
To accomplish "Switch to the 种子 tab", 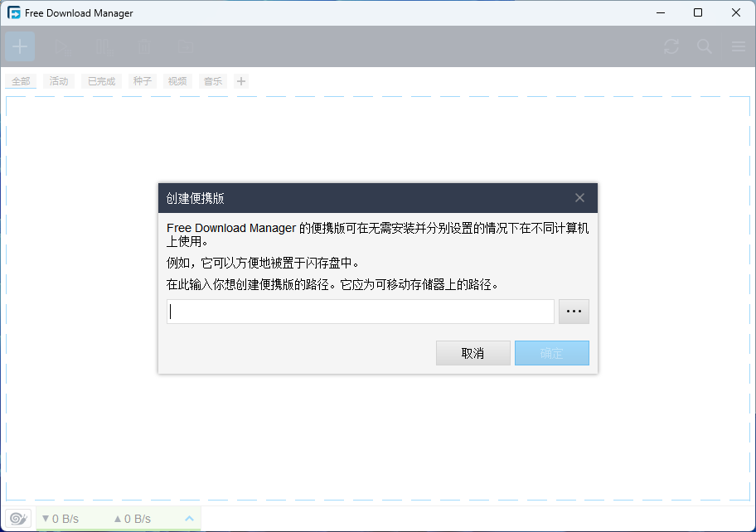I will (143, 81).
